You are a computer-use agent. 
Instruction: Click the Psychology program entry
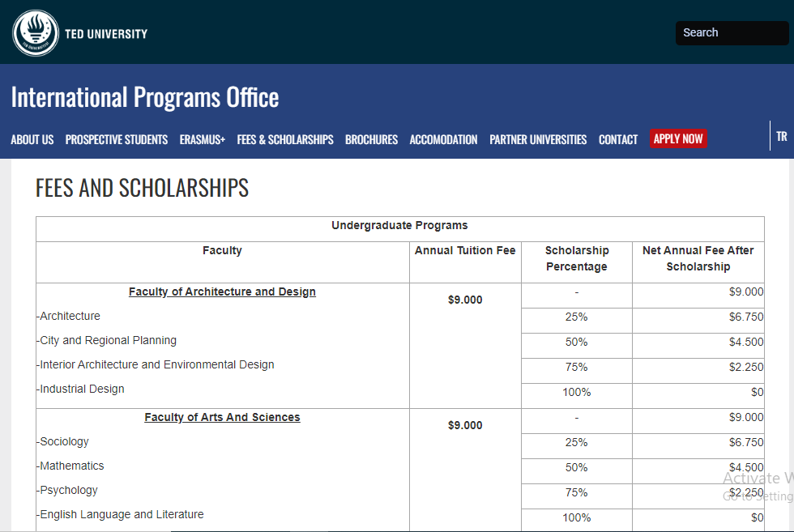point(67,490)
